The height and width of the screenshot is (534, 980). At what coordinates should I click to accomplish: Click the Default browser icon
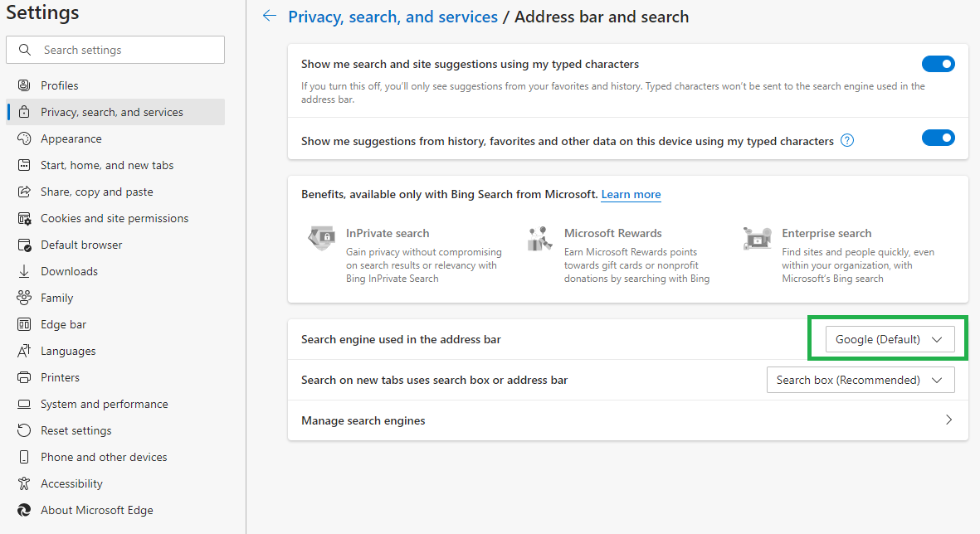24,245
